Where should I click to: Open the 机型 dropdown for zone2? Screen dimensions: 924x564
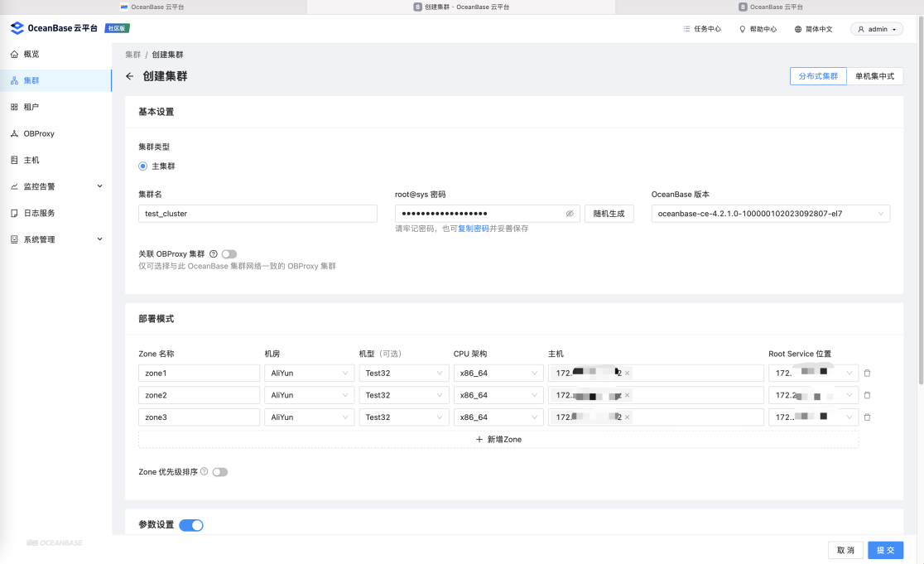404,395
